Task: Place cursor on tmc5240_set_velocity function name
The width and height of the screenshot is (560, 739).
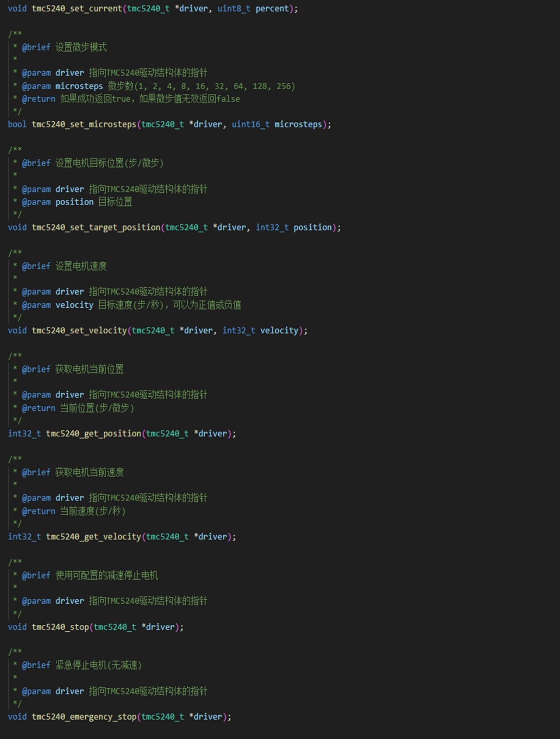Action: pyautogui.click(x=79, y=331)
